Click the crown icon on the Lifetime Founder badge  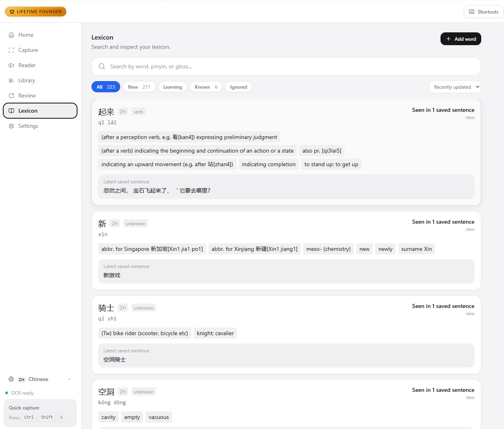coord(12,12)
